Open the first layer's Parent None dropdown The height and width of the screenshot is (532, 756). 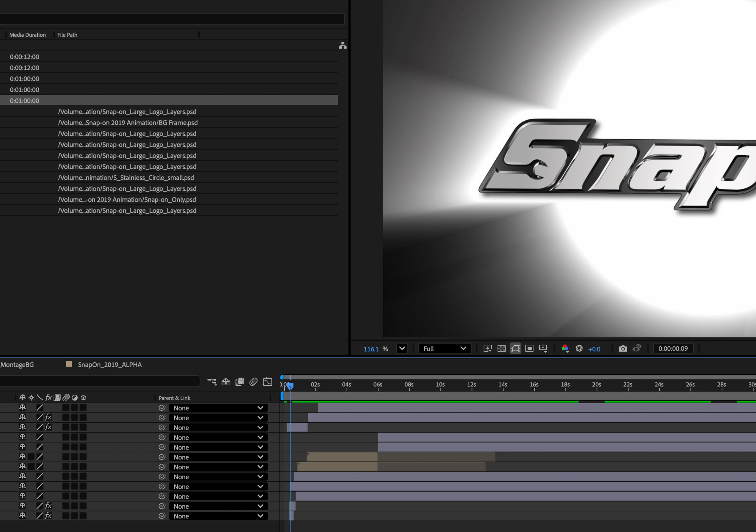218,408
